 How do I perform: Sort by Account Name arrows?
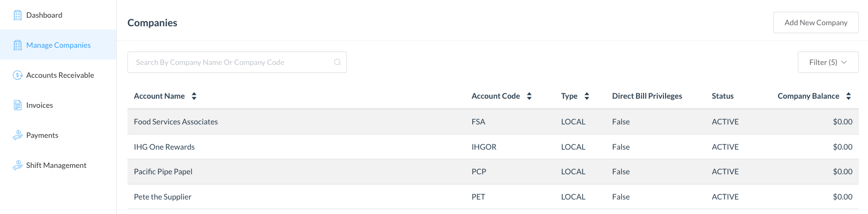click(x=194, y=96)
